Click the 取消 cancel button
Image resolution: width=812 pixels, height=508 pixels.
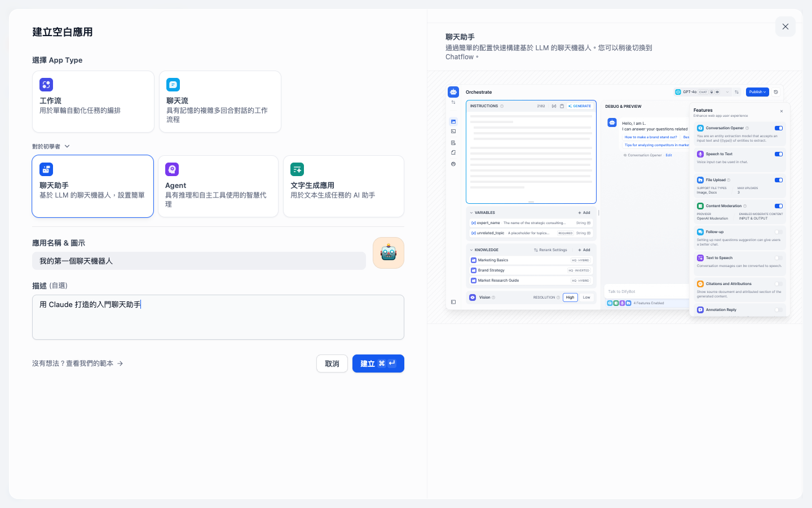pos(332,364)
